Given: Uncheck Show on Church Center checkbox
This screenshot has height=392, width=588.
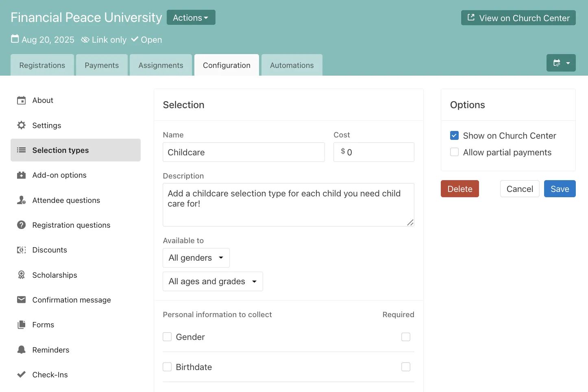Looking at the screenshot, I should tap(454, 135).
